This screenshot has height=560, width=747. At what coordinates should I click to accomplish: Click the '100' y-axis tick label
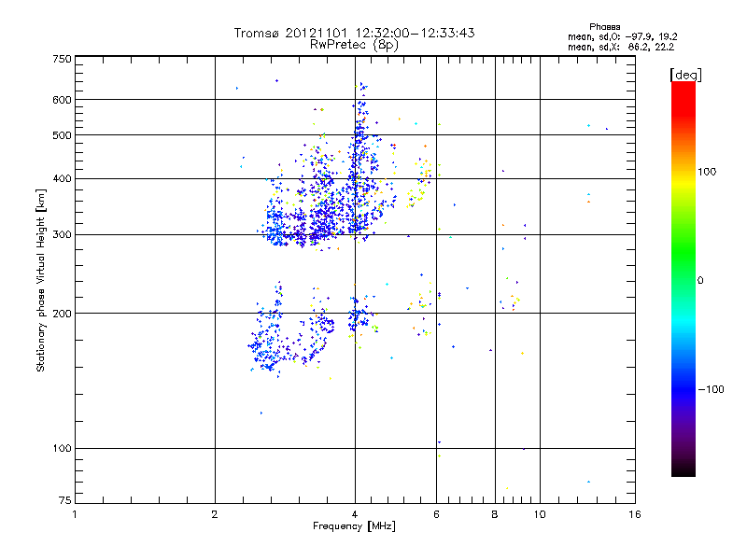[62, 448]
